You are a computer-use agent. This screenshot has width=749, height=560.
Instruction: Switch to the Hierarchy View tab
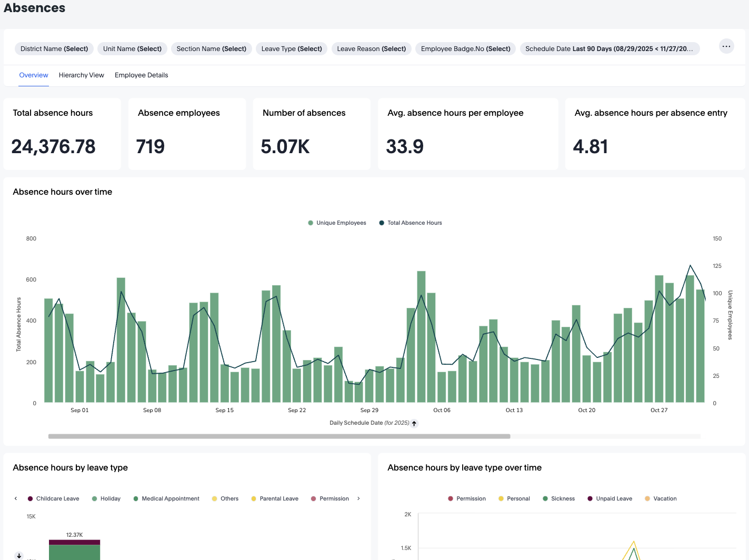(82, 75)
